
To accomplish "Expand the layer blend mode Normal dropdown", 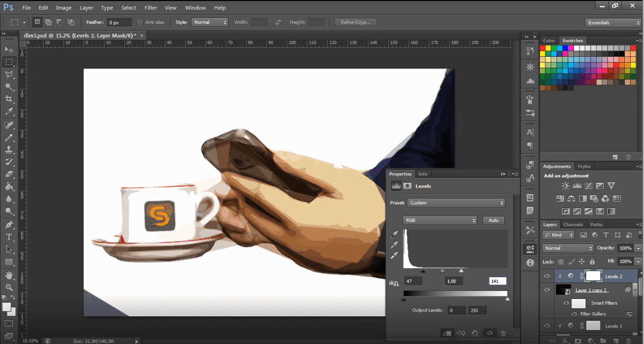I will [x=568, y=248].
